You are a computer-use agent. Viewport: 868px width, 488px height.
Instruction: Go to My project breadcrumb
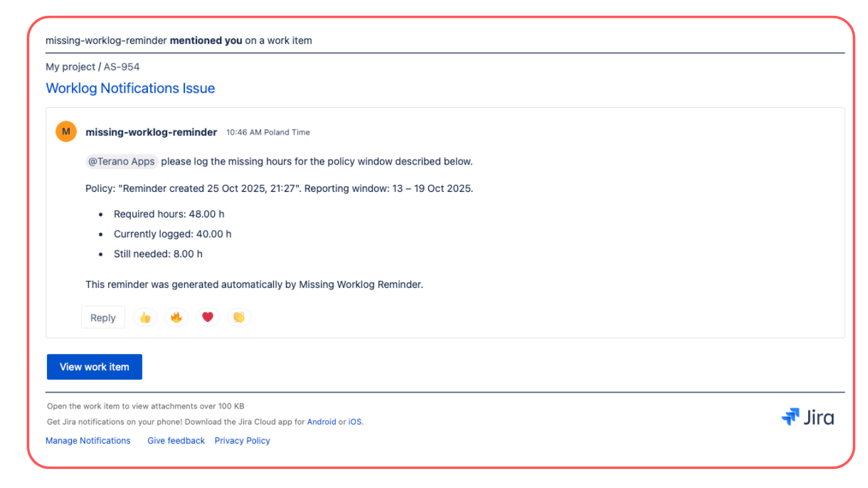point(70,67)
